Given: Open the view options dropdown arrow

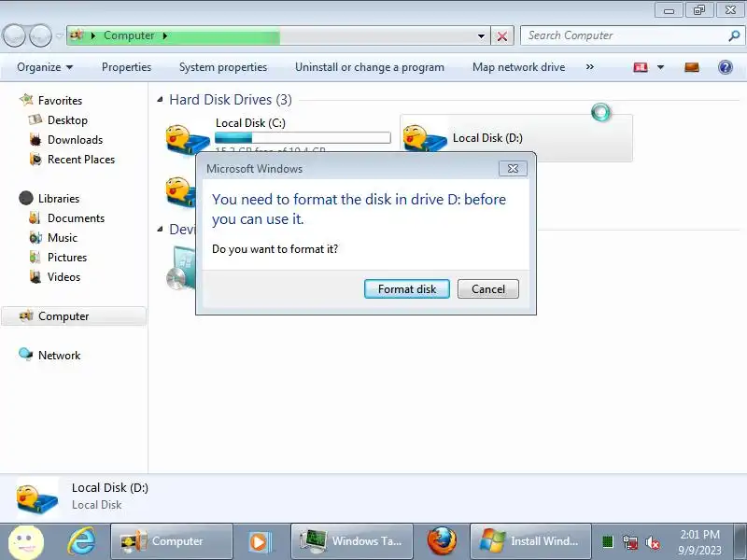Looking at the screenshot, I should tap(660, 67).
